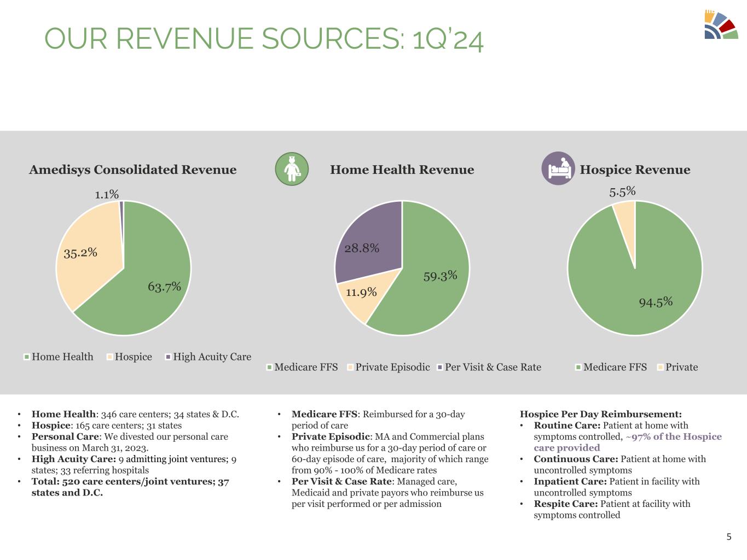Image resolution: width=747 pixels, height=560 pixels.
Task: Click the Amedisys Consolidated Revenue chart title
Action: pyautogui.click(x=132, y=170)
